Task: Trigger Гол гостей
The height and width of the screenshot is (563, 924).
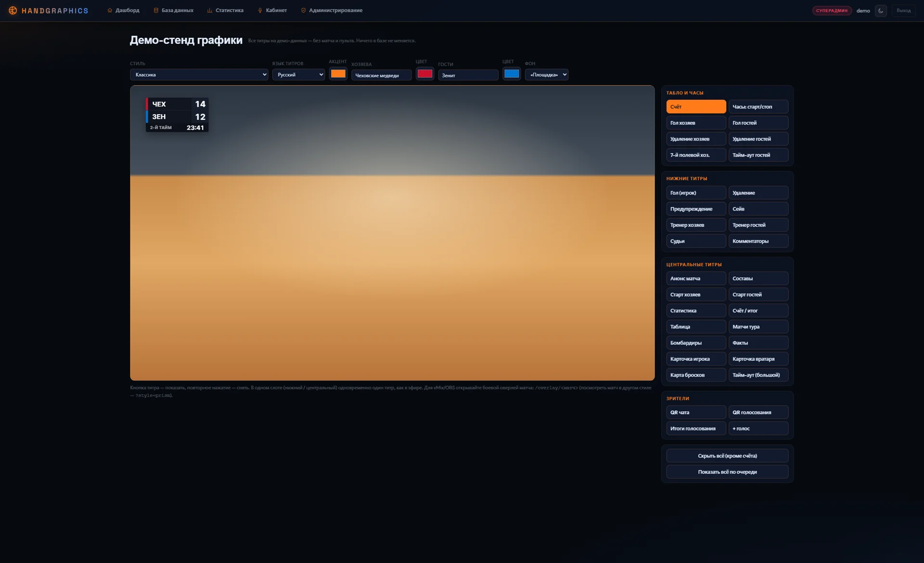Action: point(758,123)
